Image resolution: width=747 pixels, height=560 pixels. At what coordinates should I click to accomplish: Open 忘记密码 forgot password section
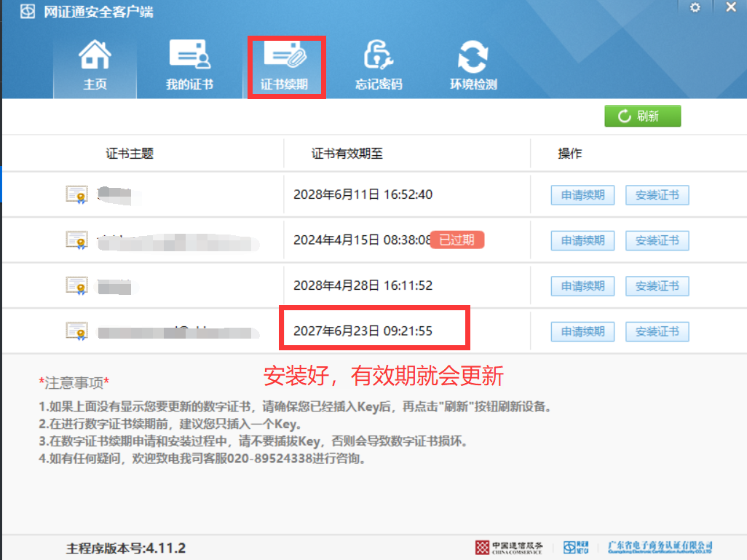[378, 66]
